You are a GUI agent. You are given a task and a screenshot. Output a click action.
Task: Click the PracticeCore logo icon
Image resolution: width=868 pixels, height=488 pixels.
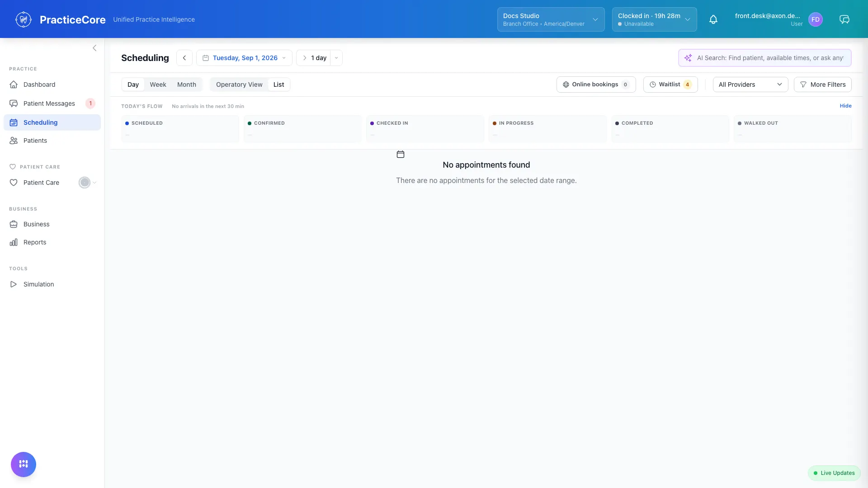click(24, 19)
